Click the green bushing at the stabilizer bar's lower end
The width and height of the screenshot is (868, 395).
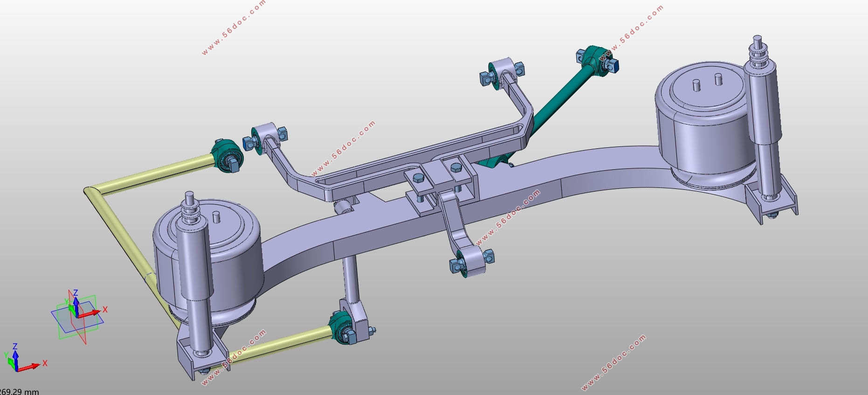click(343, 328)
